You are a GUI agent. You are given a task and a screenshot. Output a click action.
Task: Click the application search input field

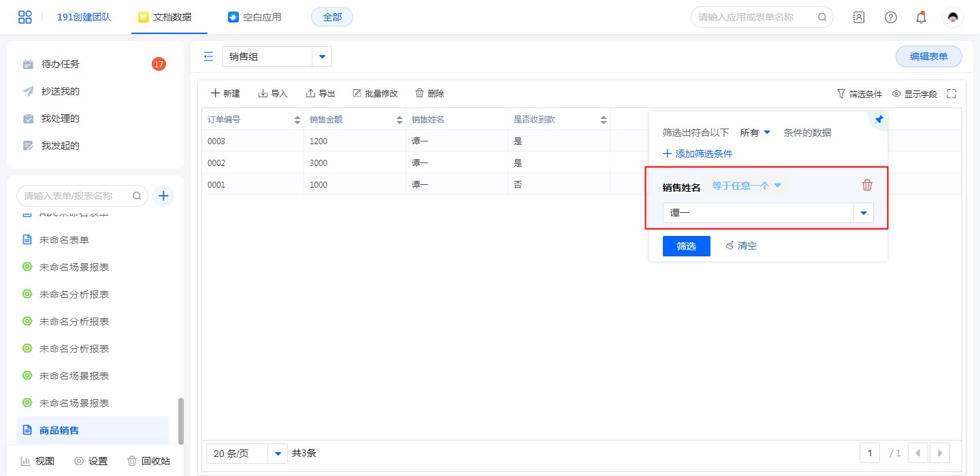click(x=754, y=17)
